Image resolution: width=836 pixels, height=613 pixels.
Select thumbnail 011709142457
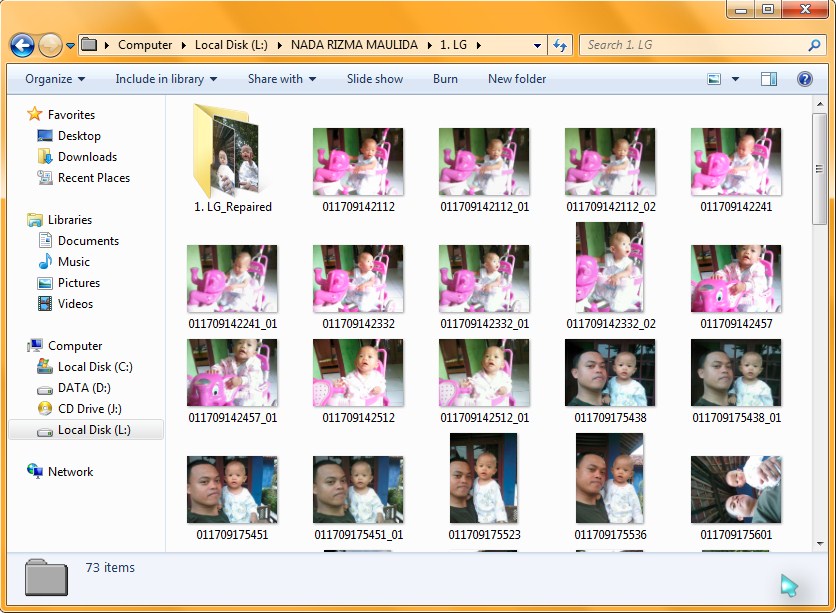pyautogui.click(x=736, y=279)
